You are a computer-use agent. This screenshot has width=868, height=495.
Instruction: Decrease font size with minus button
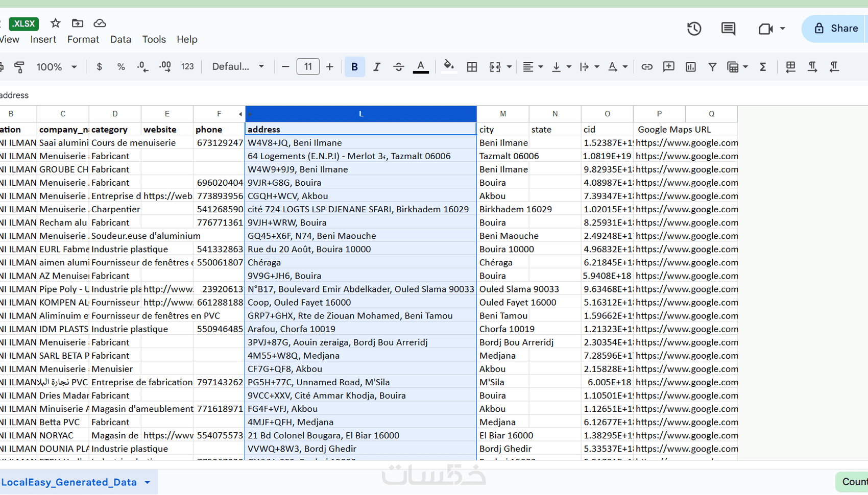pyautogui.click(x=285, y=67)
